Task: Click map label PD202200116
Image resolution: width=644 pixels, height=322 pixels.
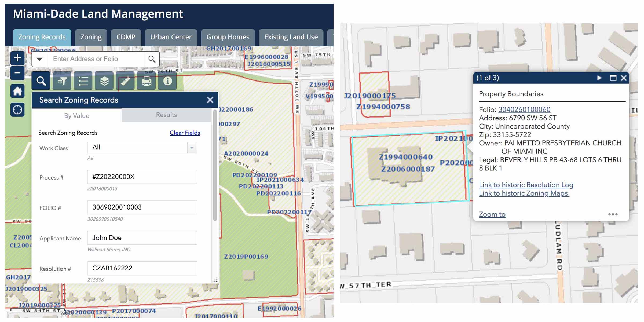Action: click(x=279, y=193)
